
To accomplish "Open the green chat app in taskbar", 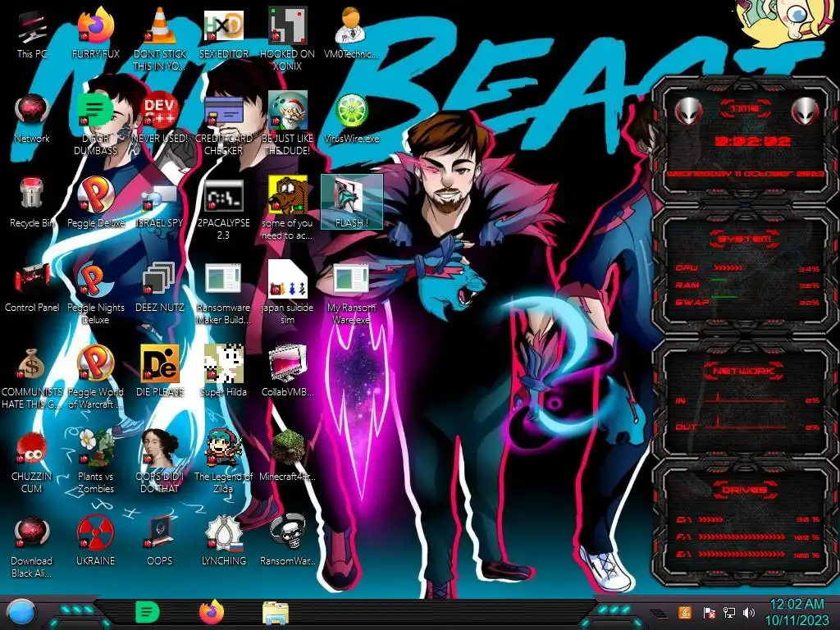I will click(x=147, y=612).
